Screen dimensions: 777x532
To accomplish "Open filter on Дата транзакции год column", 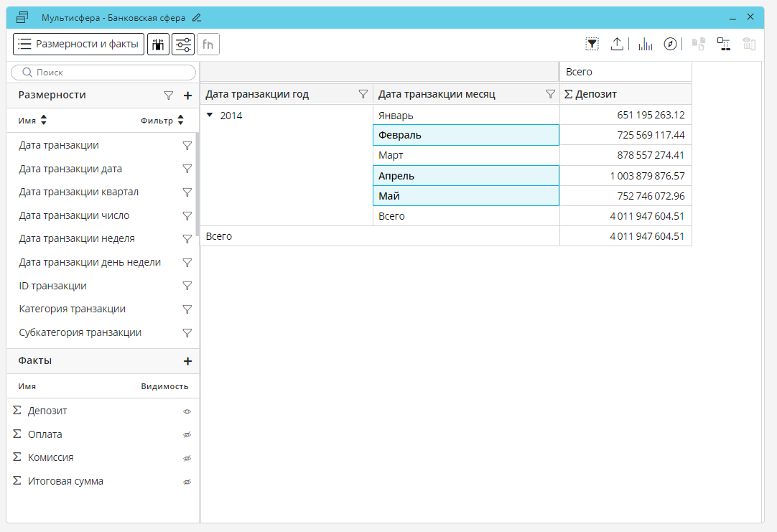I will pos(363,94).
